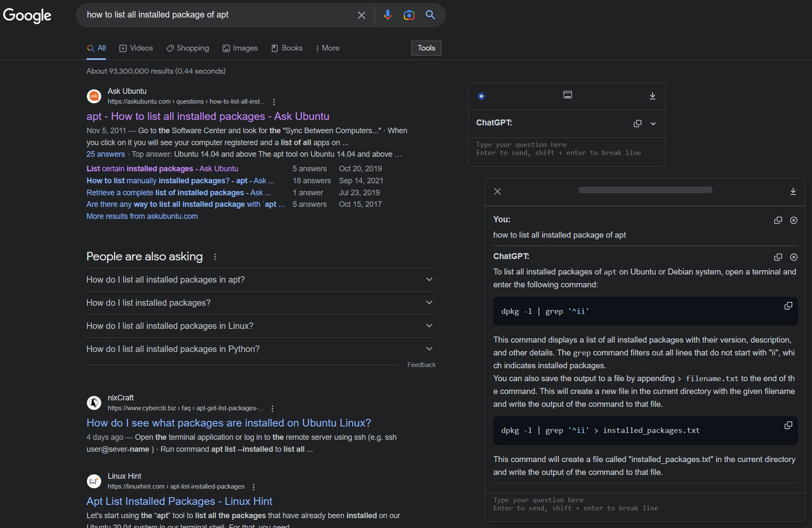
Task: Click the nixCraft site name
Action: coord(120,398)
